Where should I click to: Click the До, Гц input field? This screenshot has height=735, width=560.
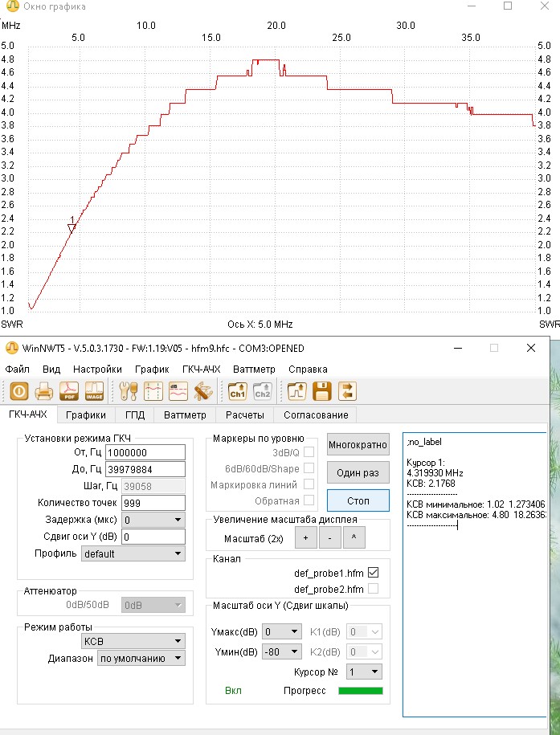pyautogui.click(x=145, y=469)
